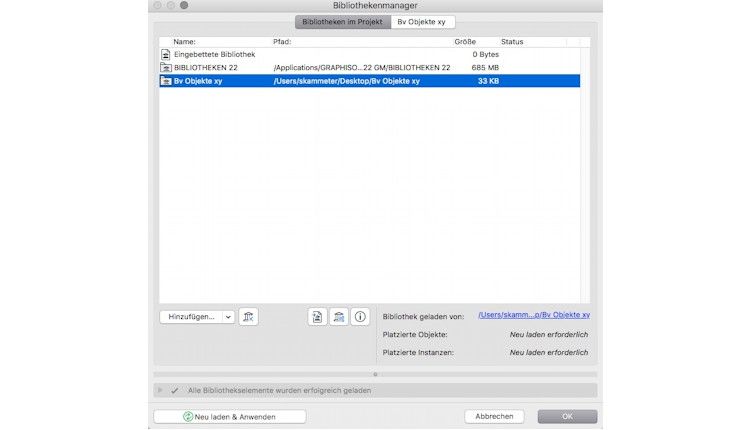This screenshot has width=740, height=430.
Task: Click the 33 KB size value
Action: [x=488, y=81]
